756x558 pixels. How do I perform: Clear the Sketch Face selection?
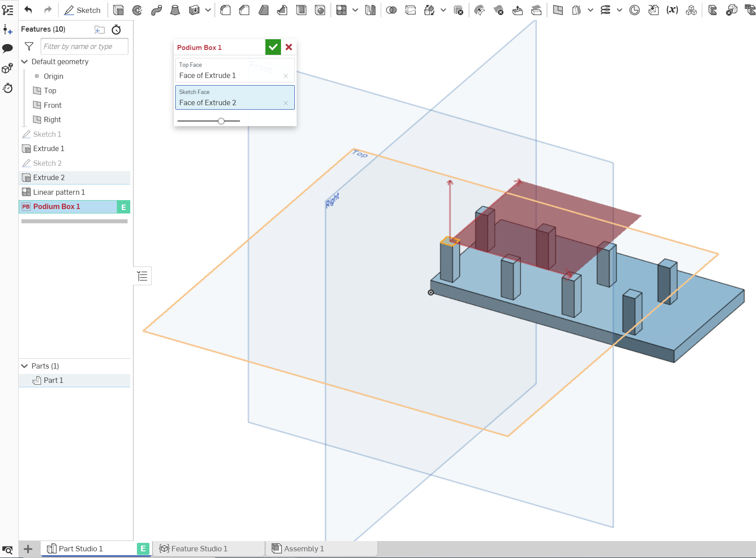tap(285, 103)
